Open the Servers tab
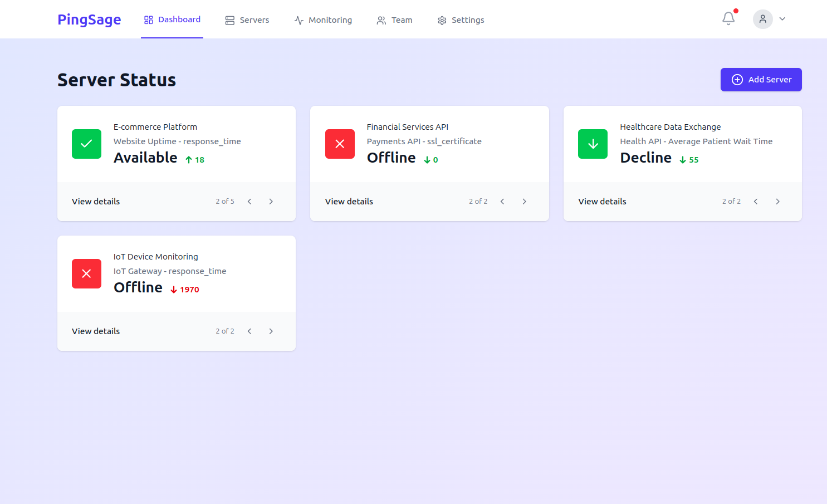The width and height of the screenshot is (827, 504). [x=247, y=20]
